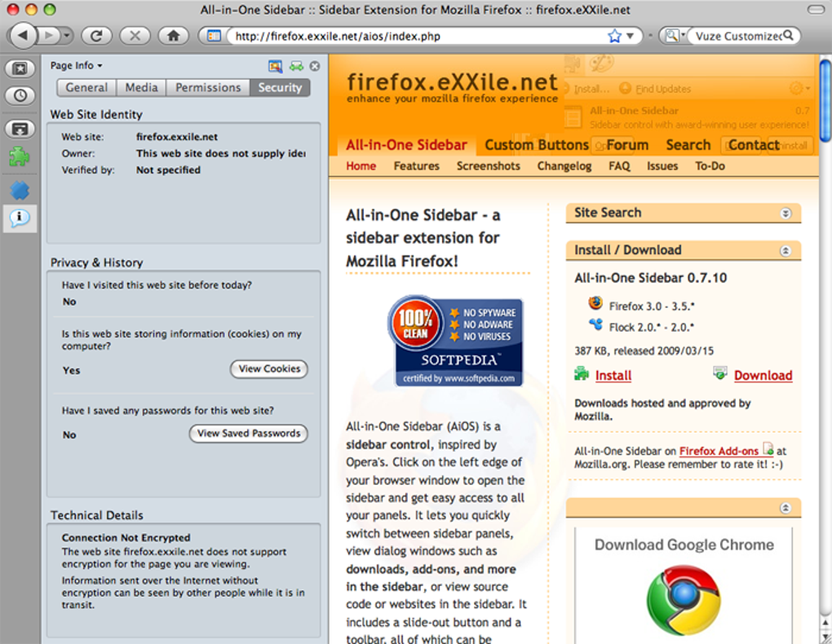This screenshot has width=832, height=644.
Task: Open the Forum nav item
Action: [628, 145]
